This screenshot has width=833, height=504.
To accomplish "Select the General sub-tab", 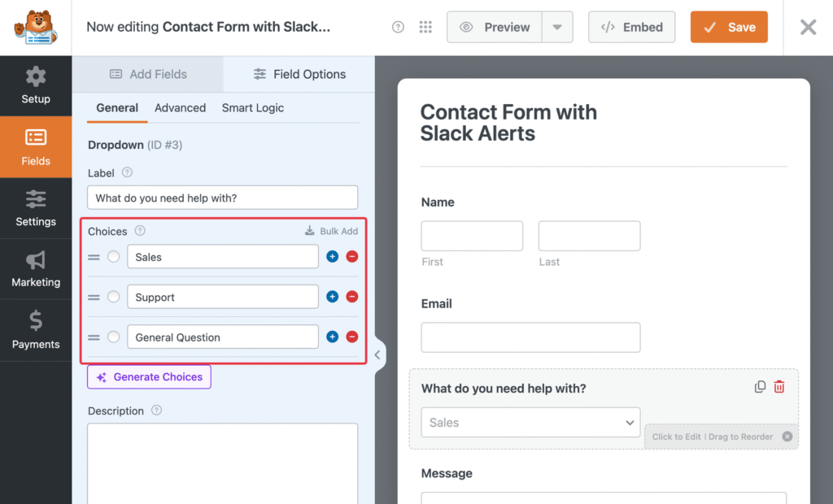I will tap(117, 108).
